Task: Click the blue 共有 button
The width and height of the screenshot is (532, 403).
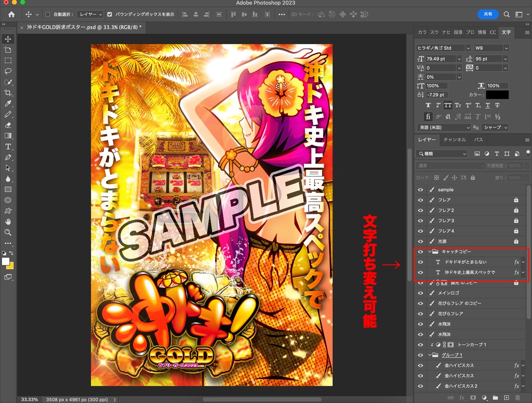Action: click(x=487, y=14)
